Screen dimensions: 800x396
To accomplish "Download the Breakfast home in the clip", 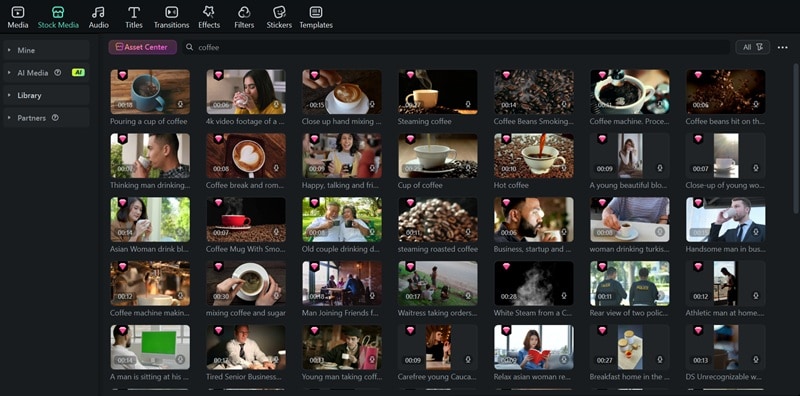I will tap(660, 359).
